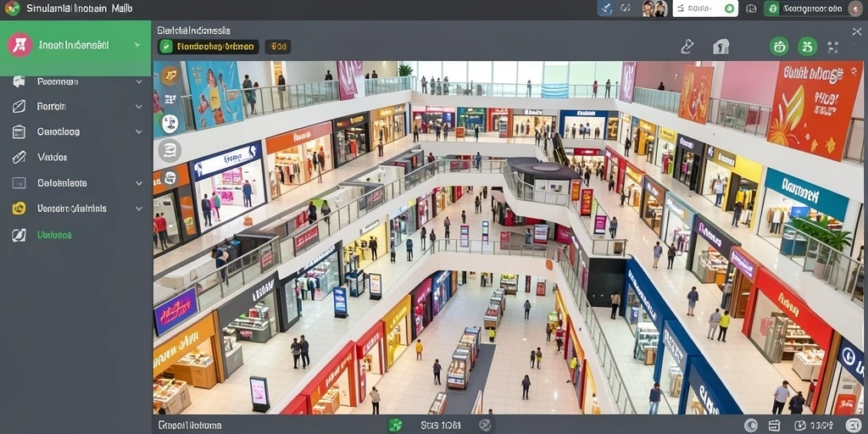Click the small dark pill button with yellow text
Screen dimensions: 868x434
point(278,47)
